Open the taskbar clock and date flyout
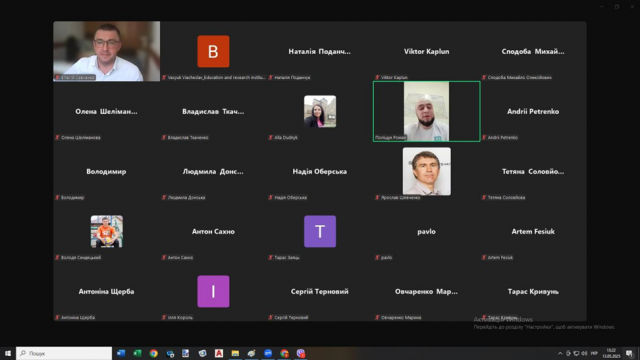 click(611, 353)
